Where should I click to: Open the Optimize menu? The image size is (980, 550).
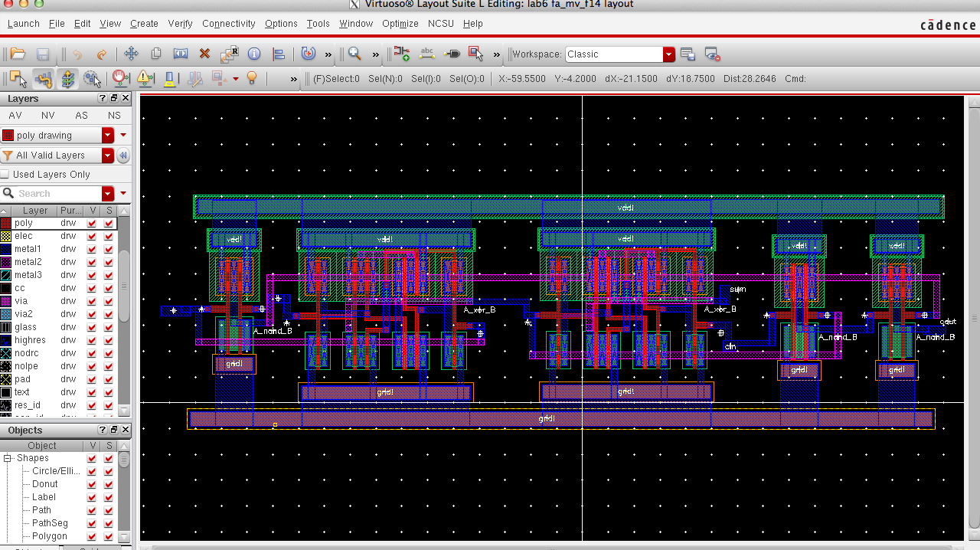400,24
